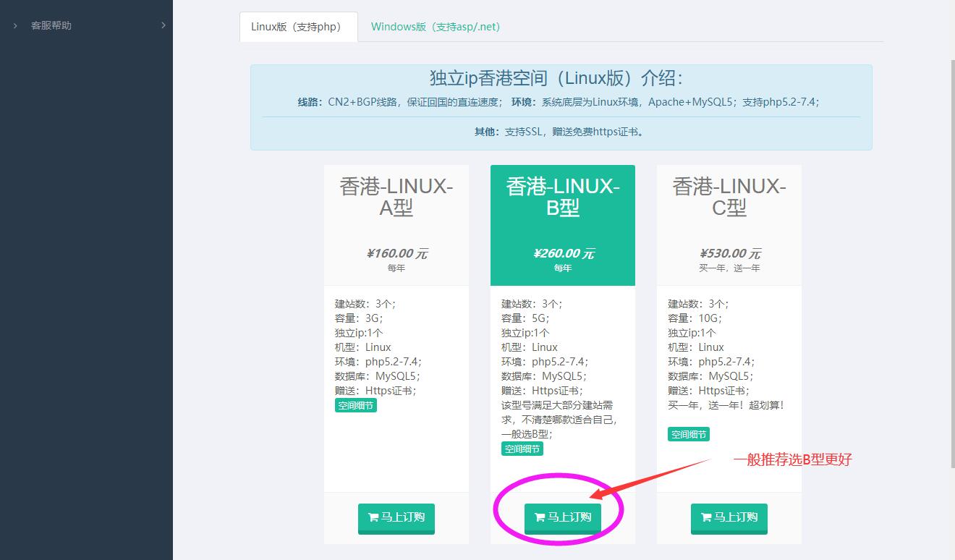Open 空间细节 for C型 plan
This screenshot has width=955, height=560.
tap(689, 434)
